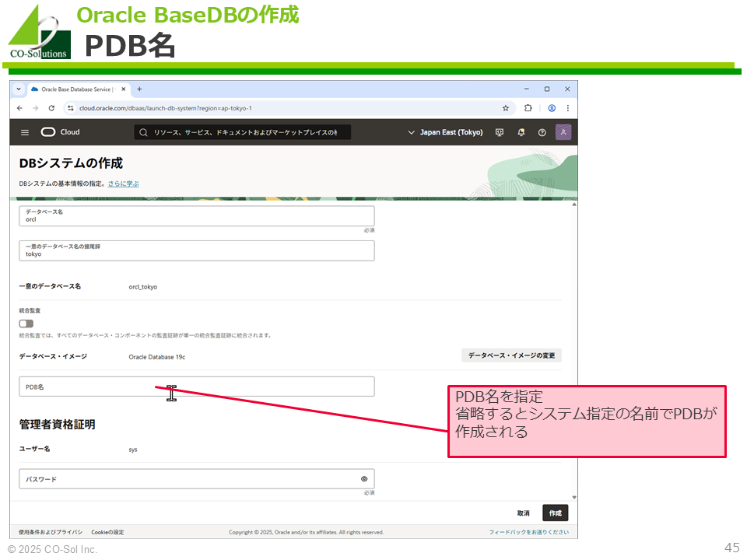Close the Oracle Base Database Service tab
Image resolution: width=747 pixels, height=560 pixels.
click(124, 89)
